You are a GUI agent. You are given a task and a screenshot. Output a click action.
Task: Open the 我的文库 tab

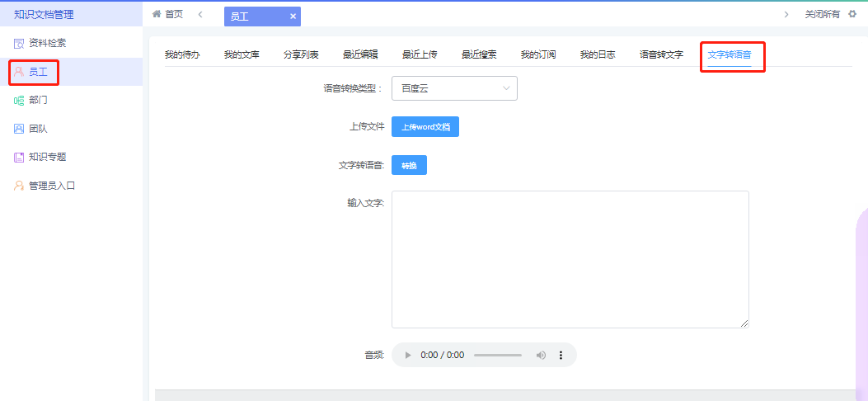[242, 55]
